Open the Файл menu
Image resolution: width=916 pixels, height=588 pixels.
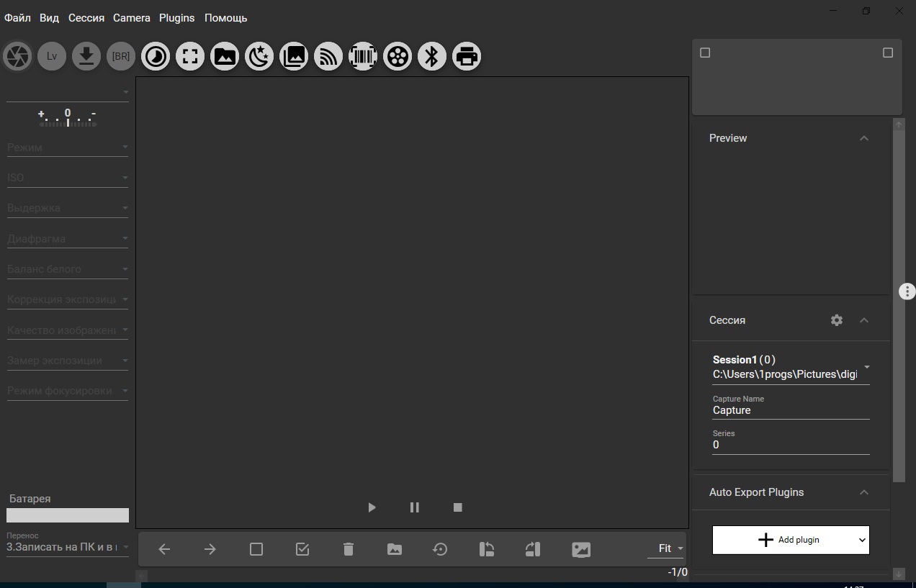pos(17,18)
